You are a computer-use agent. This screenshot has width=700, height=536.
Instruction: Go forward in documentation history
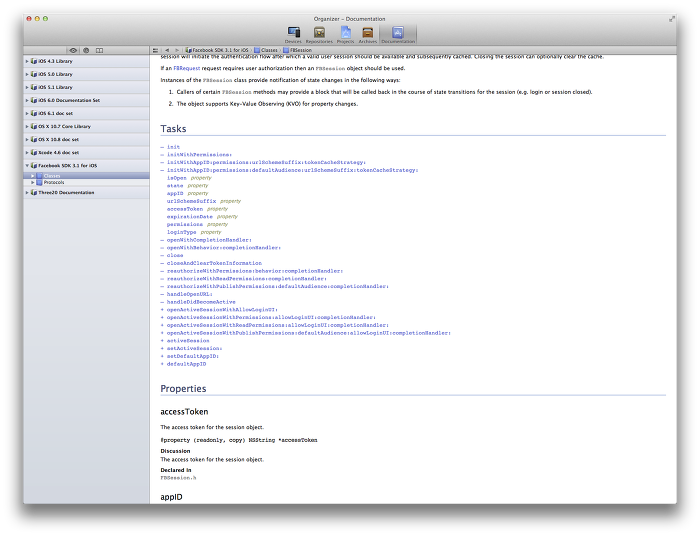[177, 50]
